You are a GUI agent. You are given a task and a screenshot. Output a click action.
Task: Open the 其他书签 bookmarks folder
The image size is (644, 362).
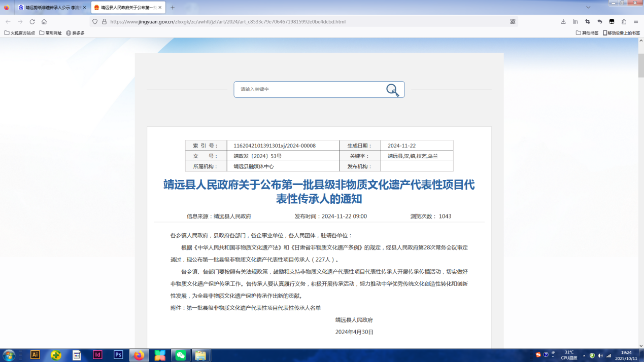[x=587, y=33]
